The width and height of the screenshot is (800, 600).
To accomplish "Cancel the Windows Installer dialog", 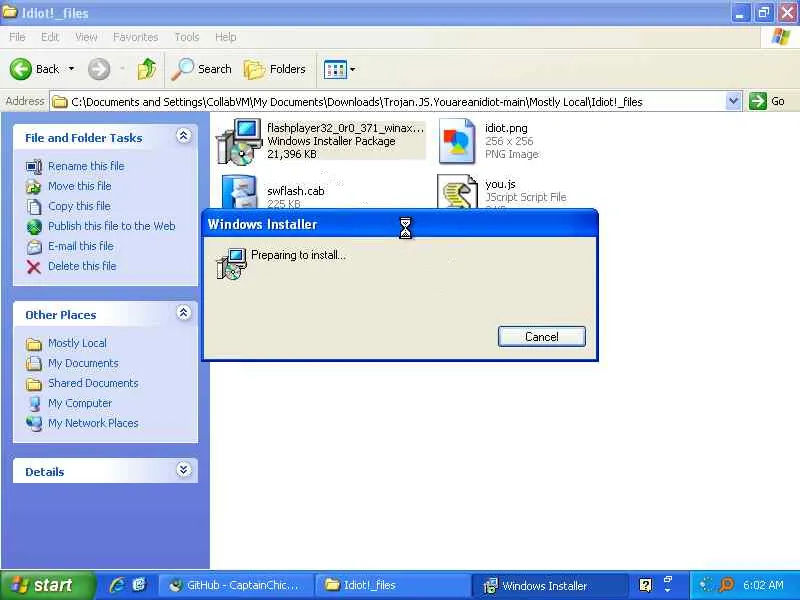I will 541,337.
